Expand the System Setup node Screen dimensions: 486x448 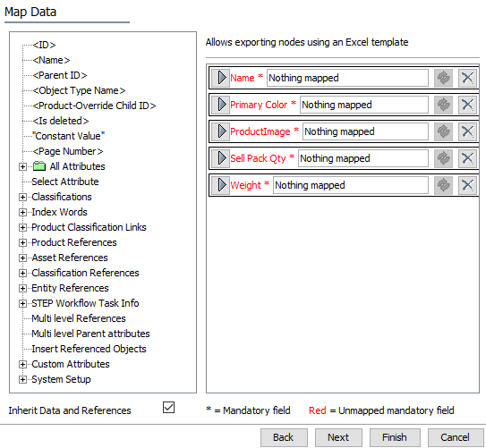coord(22,379)
